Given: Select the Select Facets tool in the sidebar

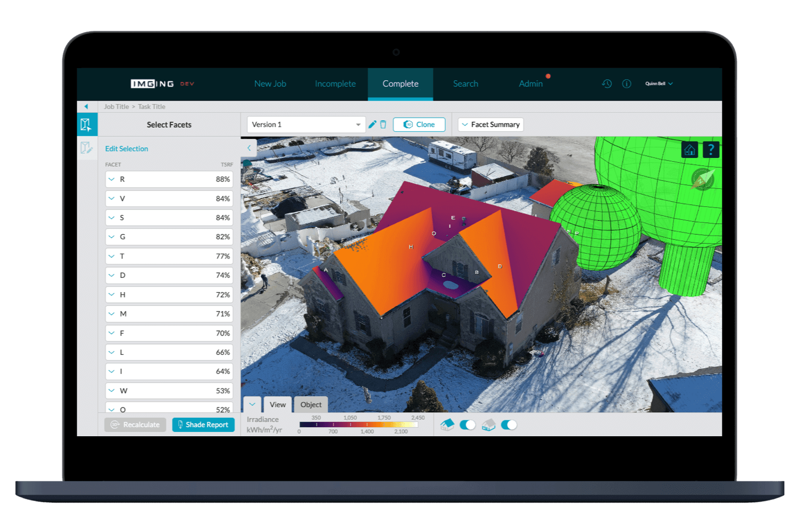Looking at the screenshot, I should (87, 124).
